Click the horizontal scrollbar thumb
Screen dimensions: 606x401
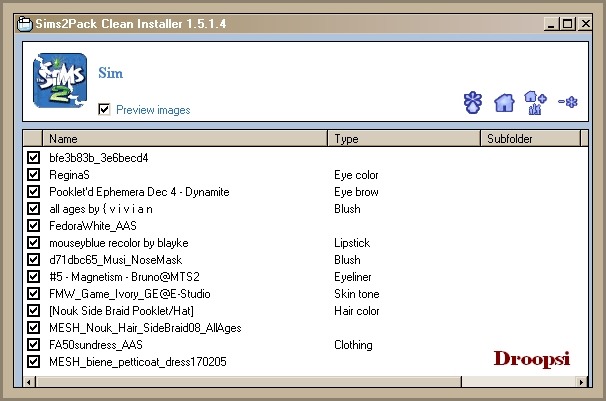pyautogui.click(x=249, y=382)
